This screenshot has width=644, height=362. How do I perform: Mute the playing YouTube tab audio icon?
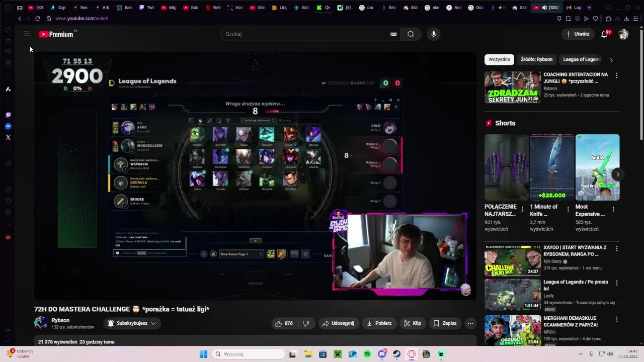click(544, 8)
